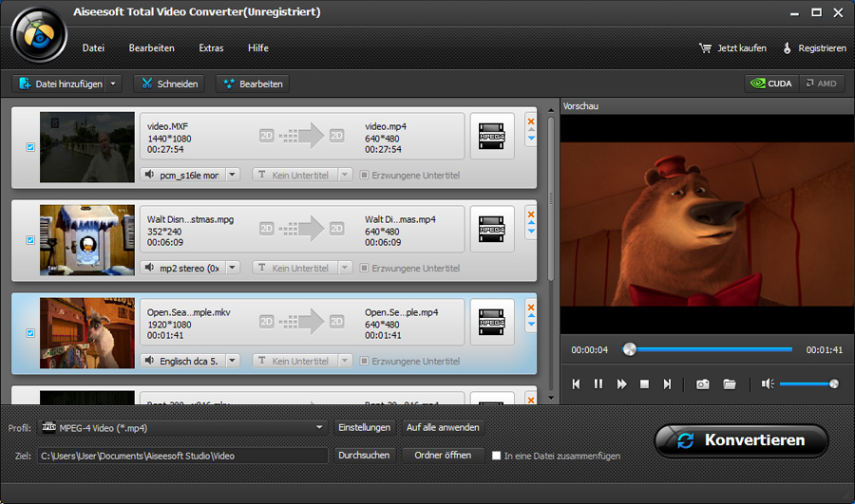Remove Walt Disn...stmas.mpg with its orange X
The image size is (855, 504).
point(530,215)
